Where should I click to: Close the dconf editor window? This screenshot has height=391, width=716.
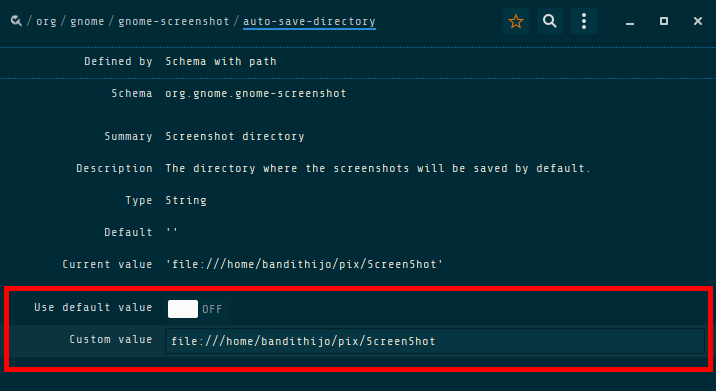698,21
